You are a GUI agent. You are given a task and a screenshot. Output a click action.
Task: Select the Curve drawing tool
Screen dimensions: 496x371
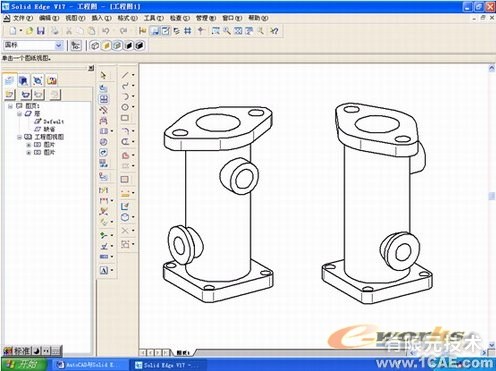point(125,86)
